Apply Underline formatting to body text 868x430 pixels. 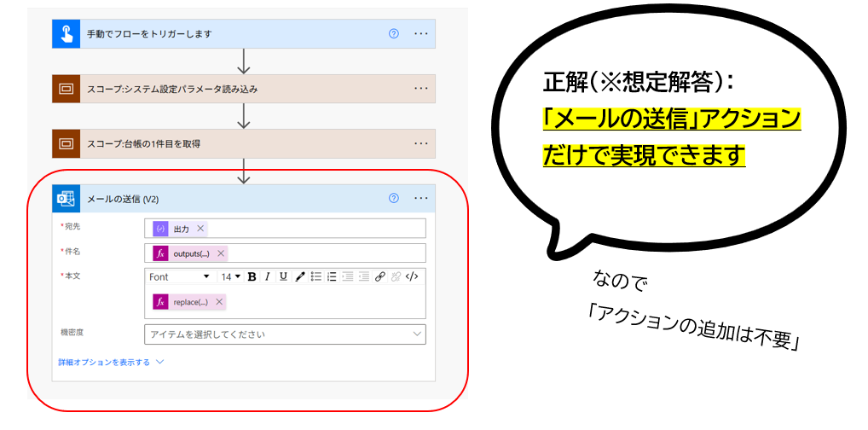click(x=283, y=276)
